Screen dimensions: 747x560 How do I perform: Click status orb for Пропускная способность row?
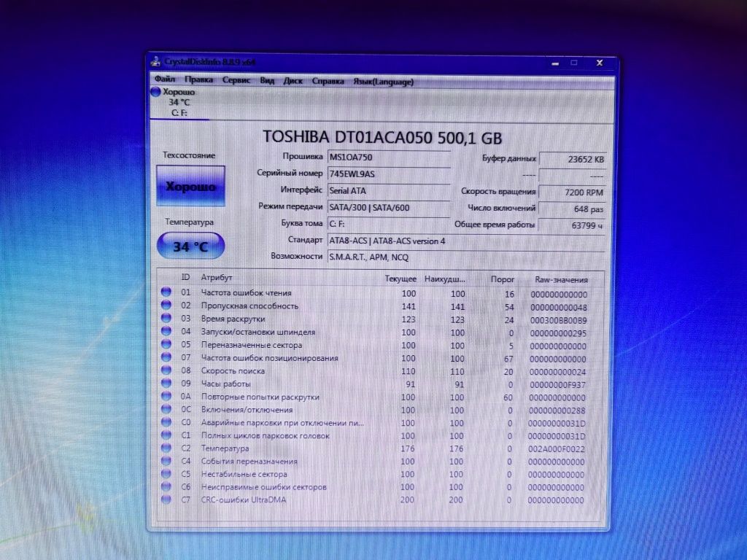click(x=166, y=305)
